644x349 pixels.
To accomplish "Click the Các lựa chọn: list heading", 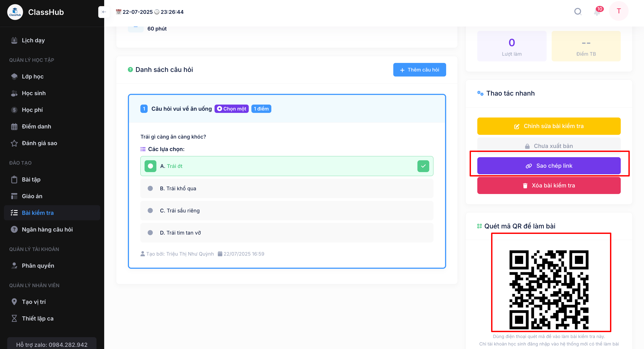I will 166,149.
